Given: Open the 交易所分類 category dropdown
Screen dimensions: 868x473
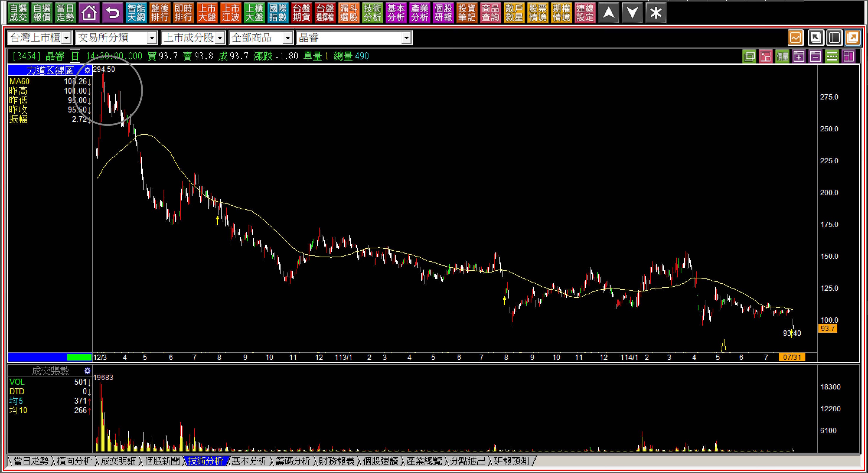Looking at the screenshot, I should point(152,38).
